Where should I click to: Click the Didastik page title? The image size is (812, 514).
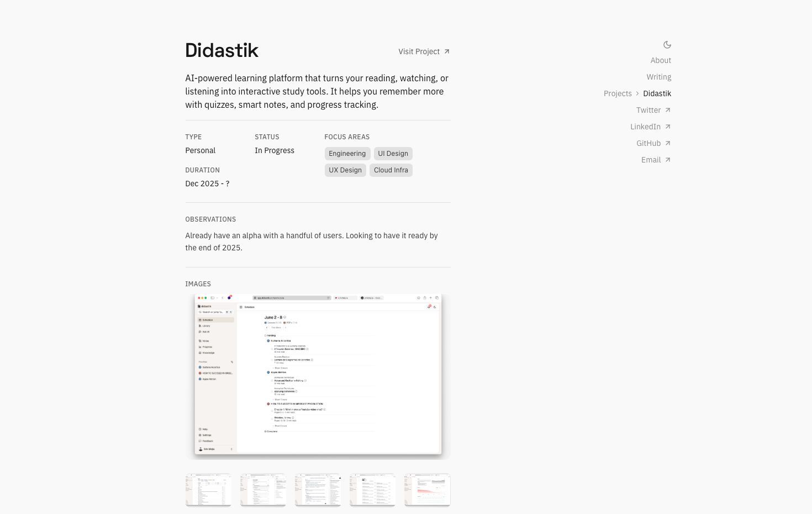(222, 50)
